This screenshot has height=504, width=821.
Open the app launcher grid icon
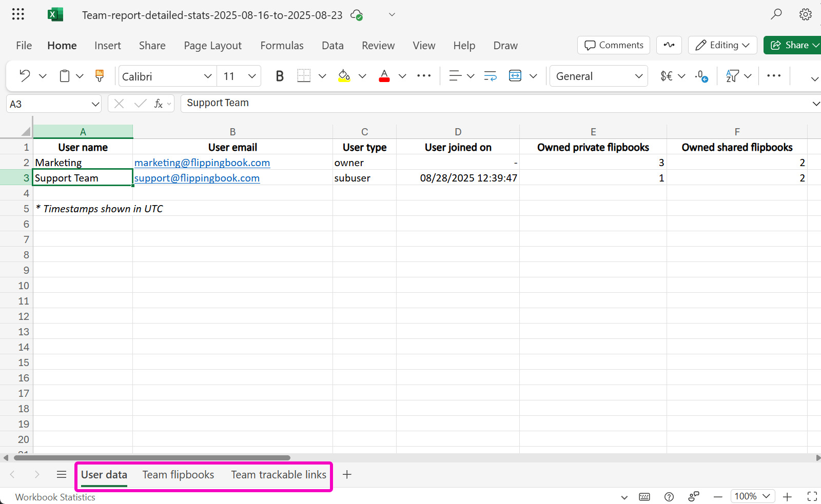(x=18, y=14)
